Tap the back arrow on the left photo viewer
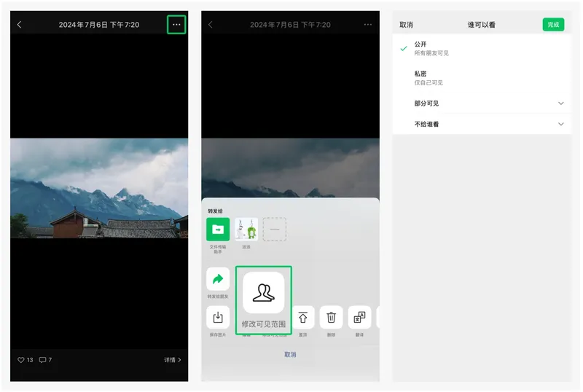This screenshot has height=392, width=583. pyautogui.click(x=20, y=25)
